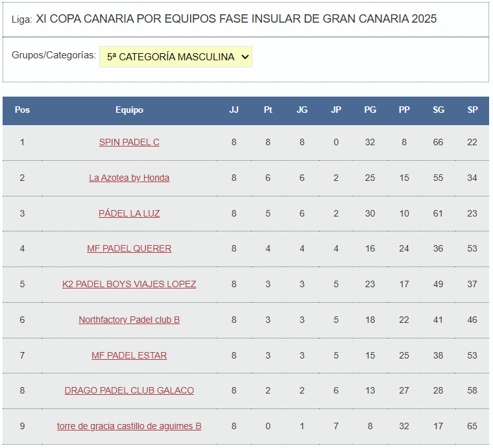The image size is (493, 448).
Task: Click the PG column header
Action: 370,110
